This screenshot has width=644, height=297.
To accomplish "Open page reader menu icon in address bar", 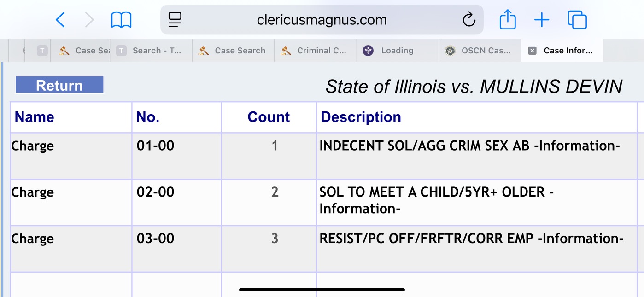I will point(175,20).
